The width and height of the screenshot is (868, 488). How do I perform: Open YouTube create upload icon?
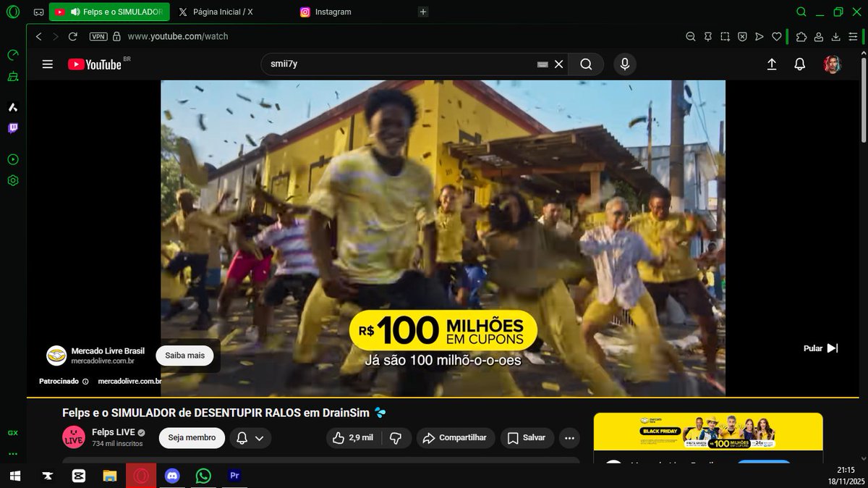pyautogui.click(x=772, y=64)
